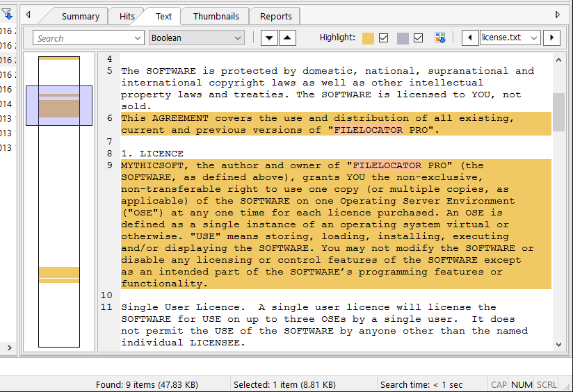This screenshot has width=573, height=392.
Task: Select the Text tab
Action: point(163,17)
